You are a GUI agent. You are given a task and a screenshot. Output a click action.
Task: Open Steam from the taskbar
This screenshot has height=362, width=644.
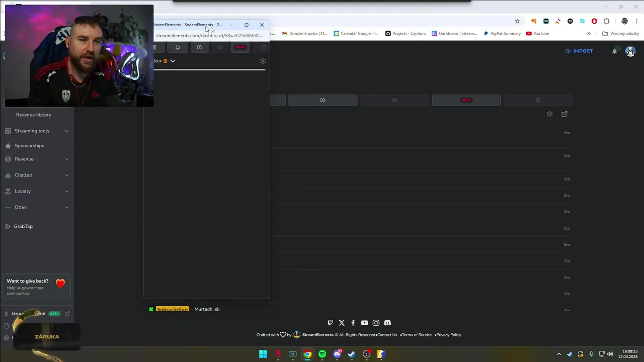[352, 354]
